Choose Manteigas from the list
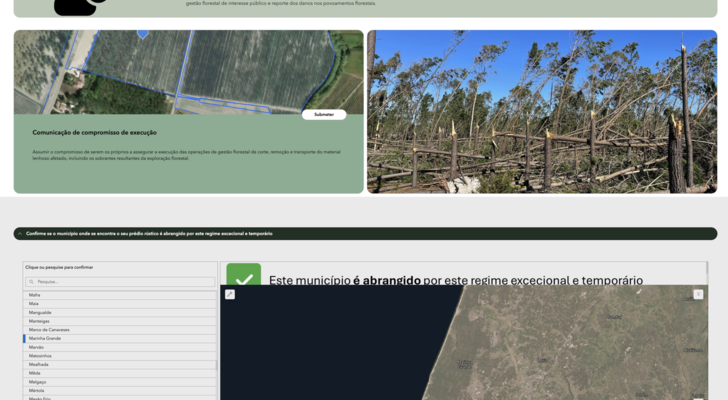Screen dimensions: 728x400 click(x=40, y=321)
